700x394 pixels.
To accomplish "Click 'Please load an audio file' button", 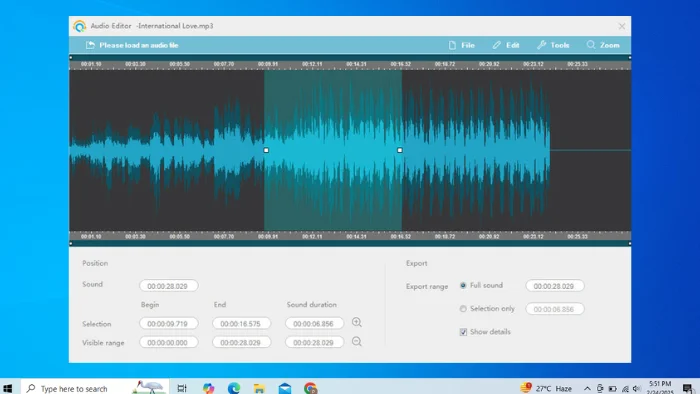I will (x=132, y=45).
